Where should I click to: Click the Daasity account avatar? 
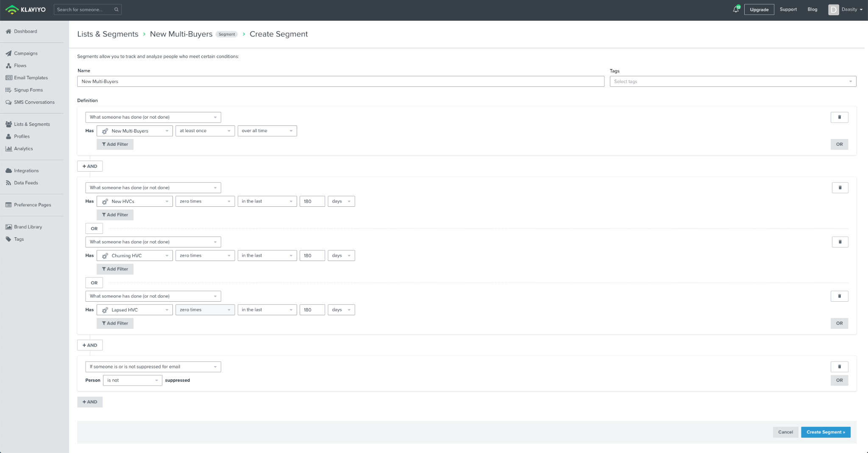click(x=833, y=10)
